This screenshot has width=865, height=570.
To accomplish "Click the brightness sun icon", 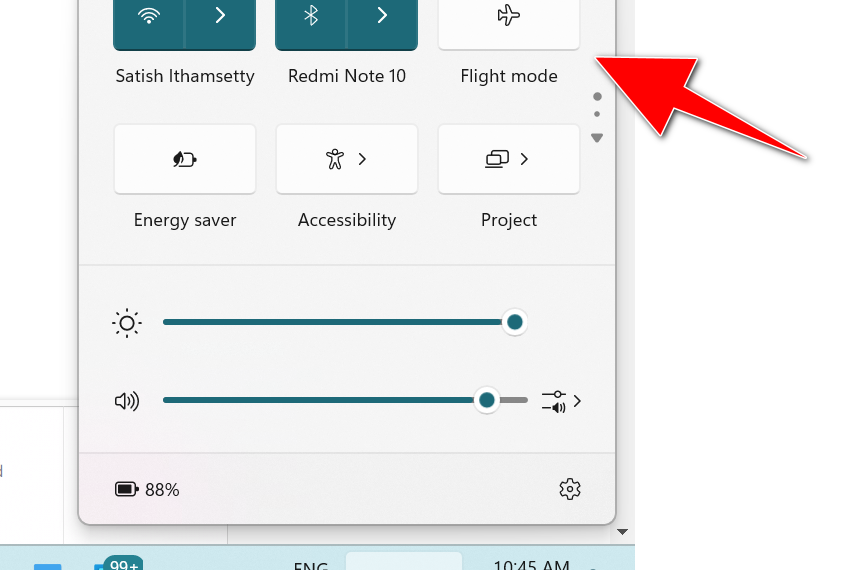I will click(x=127, y=323).
